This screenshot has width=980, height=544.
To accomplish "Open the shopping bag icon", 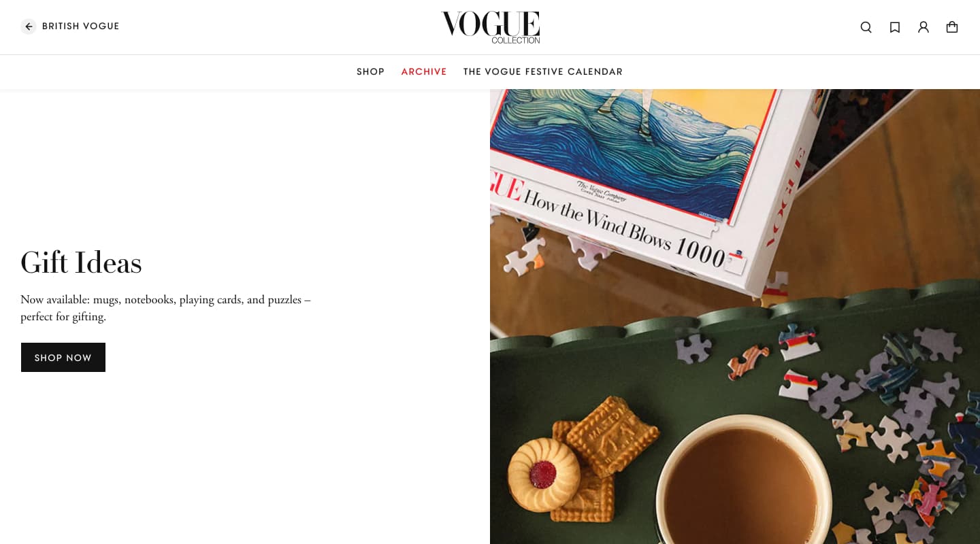I will pos(952,27).
